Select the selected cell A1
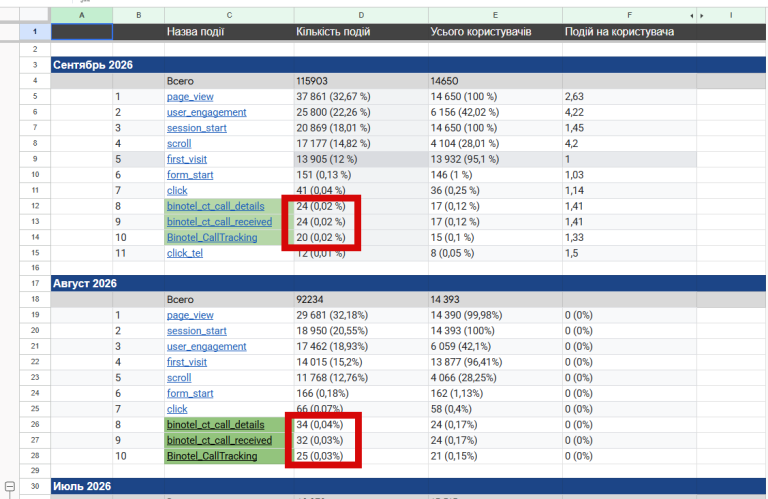The width and height of the screenshot is (768, 499). tap(82, 32)
